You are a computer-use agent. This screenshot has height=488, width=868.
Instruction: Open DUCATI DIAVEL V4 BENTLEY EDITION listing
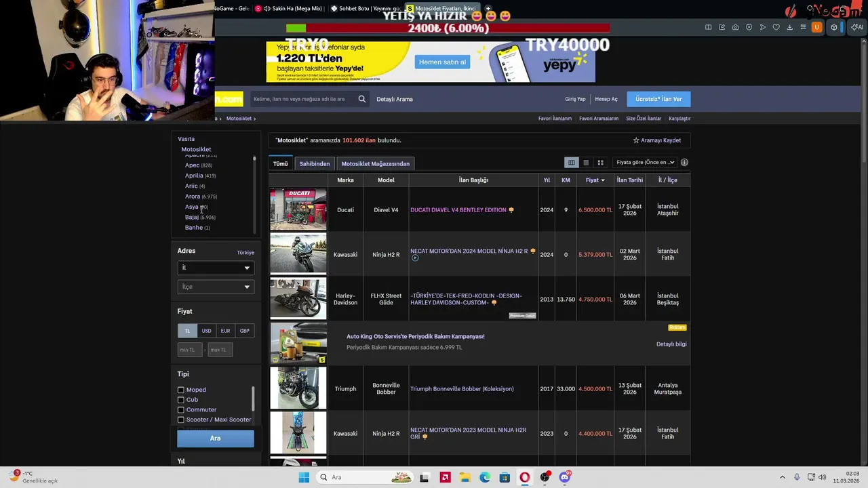click(458, 210)
